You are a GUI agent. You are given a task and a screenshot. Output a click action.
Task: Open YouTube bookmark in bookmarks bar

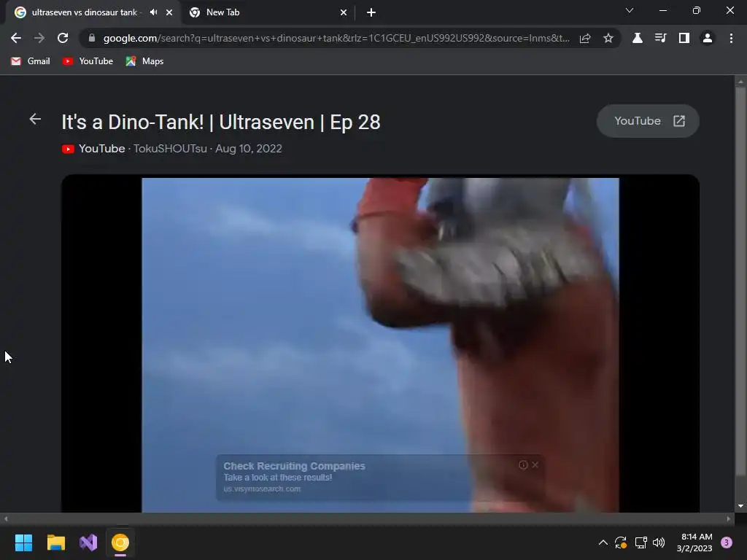tap(88, 61)
